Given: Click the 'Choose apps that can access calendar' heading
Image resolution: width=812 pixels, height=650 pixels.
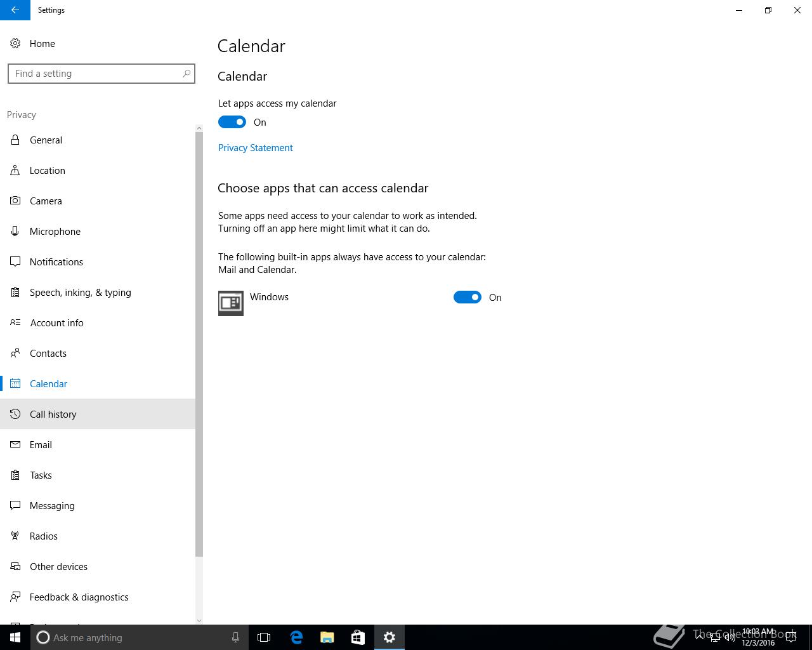Looking at the screenshot, I should [323, 189].
